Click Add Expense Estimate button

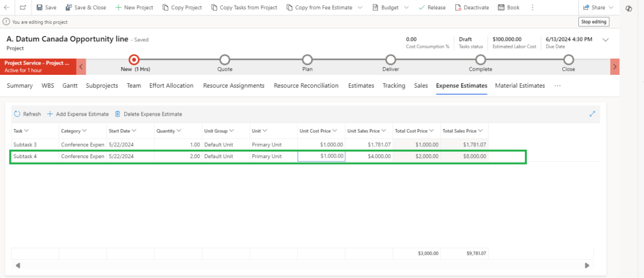[77, 114]
